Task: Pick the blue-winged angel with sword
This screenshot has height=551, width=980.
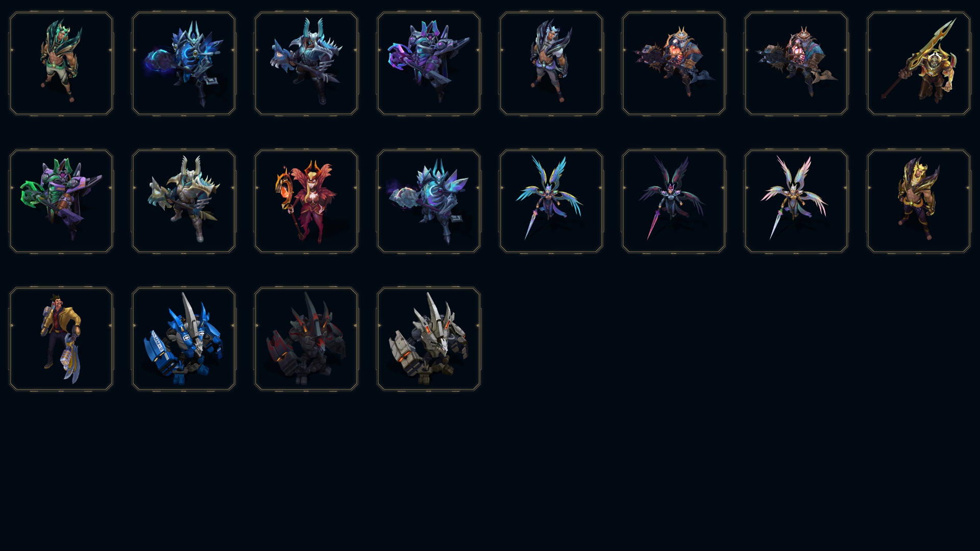Action: [551, 201]
